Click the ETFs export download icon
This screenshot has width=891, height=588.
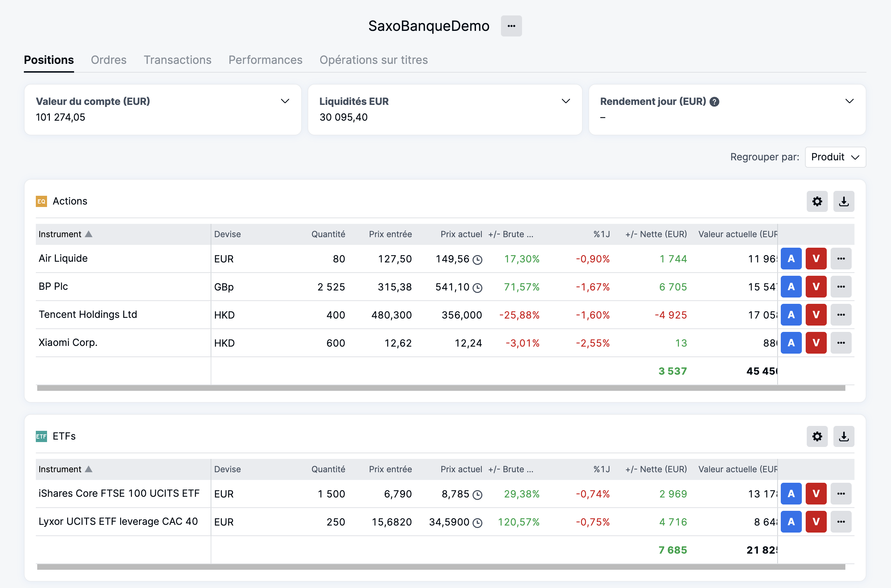(843, 436)
